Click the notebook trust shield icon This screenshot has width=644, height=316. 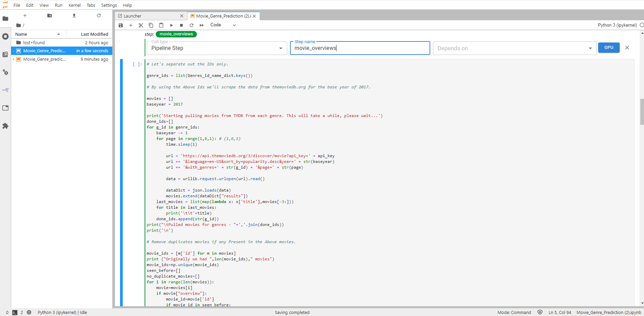pyautogui.click(x=540, y=312)
